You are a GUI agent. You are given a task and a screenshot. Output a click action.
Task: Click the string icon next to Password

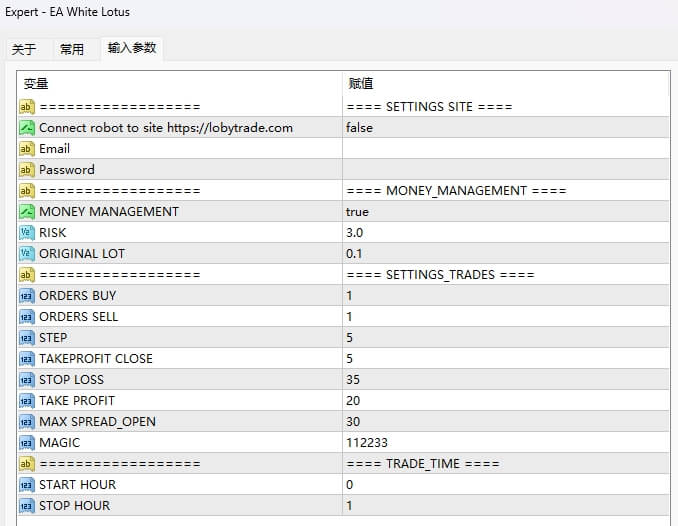coord(27,170)
